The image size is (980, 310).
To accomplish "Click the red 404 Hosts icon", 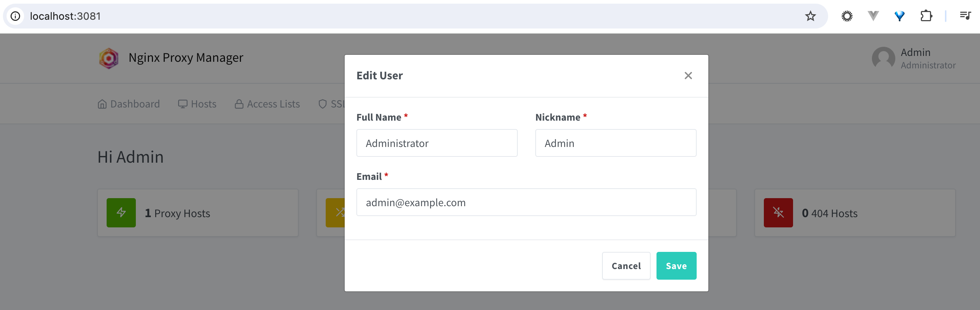I will click(x=778, y=212).
